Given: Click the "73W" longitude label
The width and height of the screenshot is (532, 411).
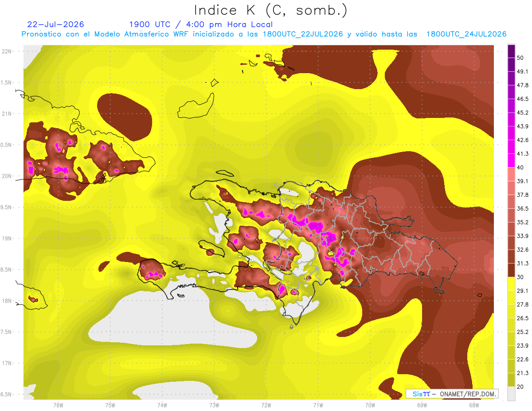Looking at the screenshot, I should tap(214, 405).
